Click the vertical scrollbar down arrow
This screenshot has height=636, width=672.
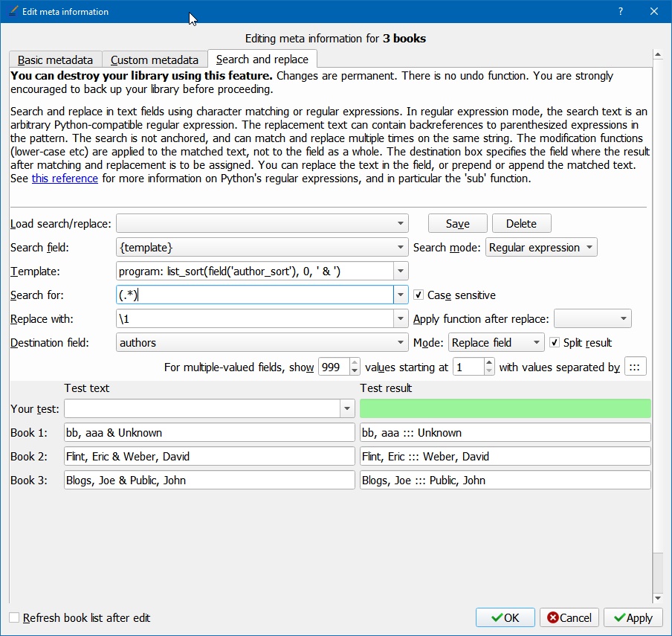coord(657,597)
